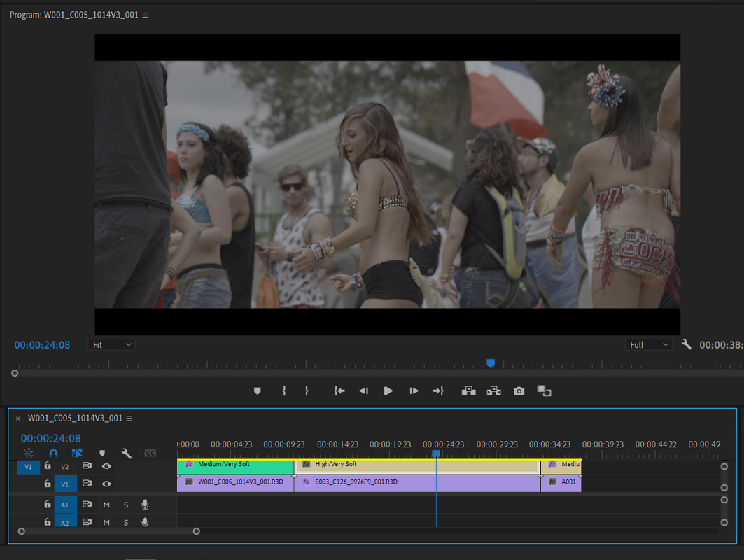Open the Comparison View icon

[544, 391]
